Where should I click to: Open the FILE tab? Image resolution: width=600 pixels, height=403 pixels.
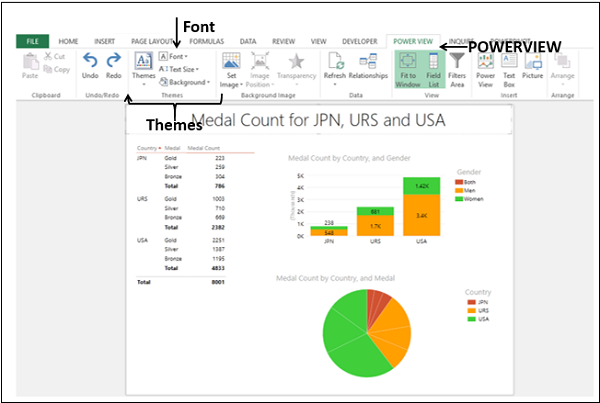click(x=33, y=41)
